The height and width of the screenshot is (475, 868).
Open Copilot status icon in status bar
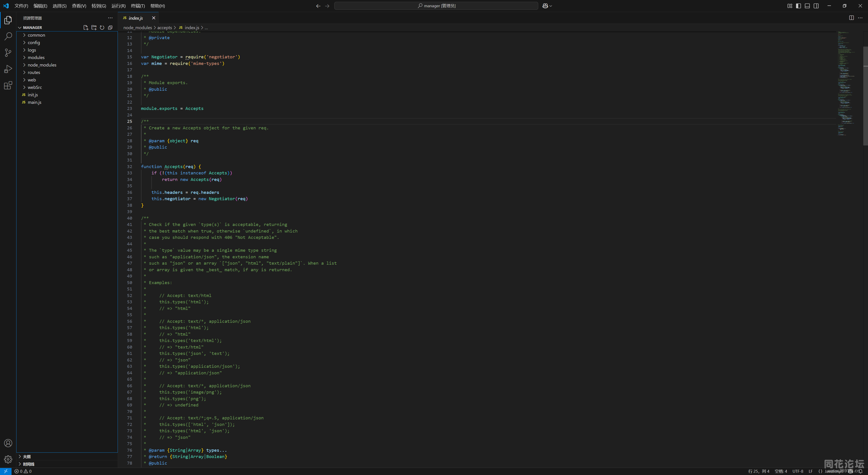850,471
